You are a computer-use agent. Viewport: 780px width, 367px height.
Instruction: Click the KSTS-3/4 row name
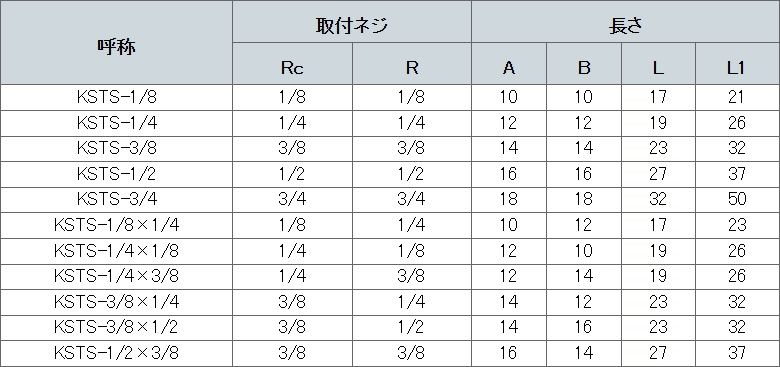[116, 199]
